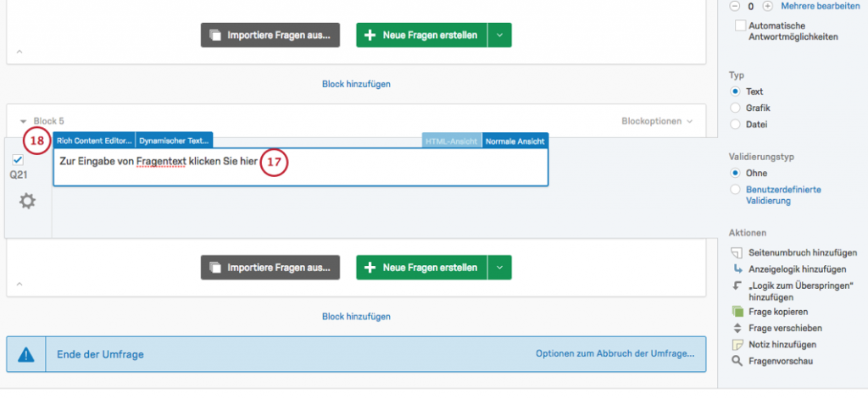Click the Anzeigelogik hinzufügen arrow icon

click(737, 269)
